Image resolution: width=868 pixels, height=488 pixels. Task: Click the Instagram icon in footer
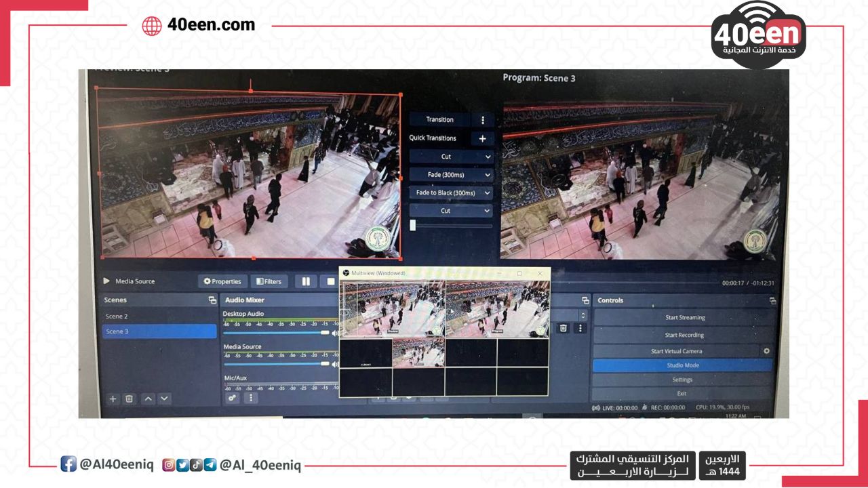point(168,465)
